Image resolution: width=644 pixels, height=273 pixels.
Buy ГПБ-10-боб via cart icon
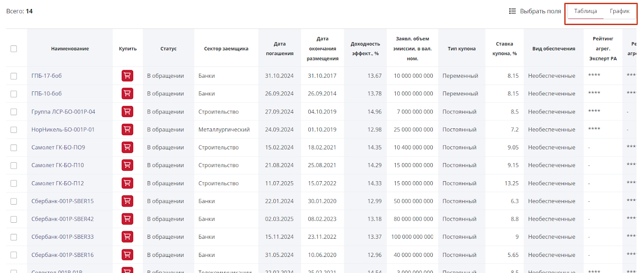tap(127, 93)
